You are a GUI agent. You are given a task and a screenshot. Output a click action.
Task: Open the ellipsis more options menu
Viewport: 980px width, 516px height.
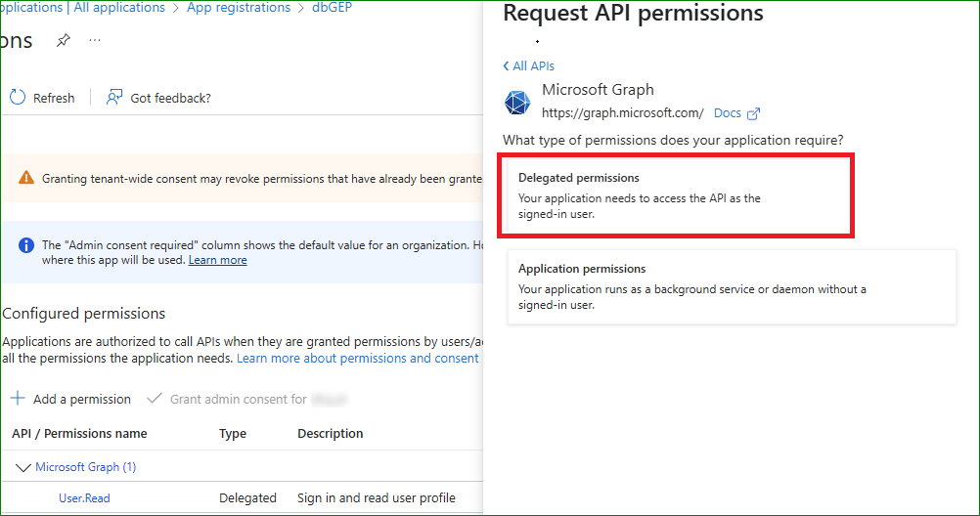point(95,40)
